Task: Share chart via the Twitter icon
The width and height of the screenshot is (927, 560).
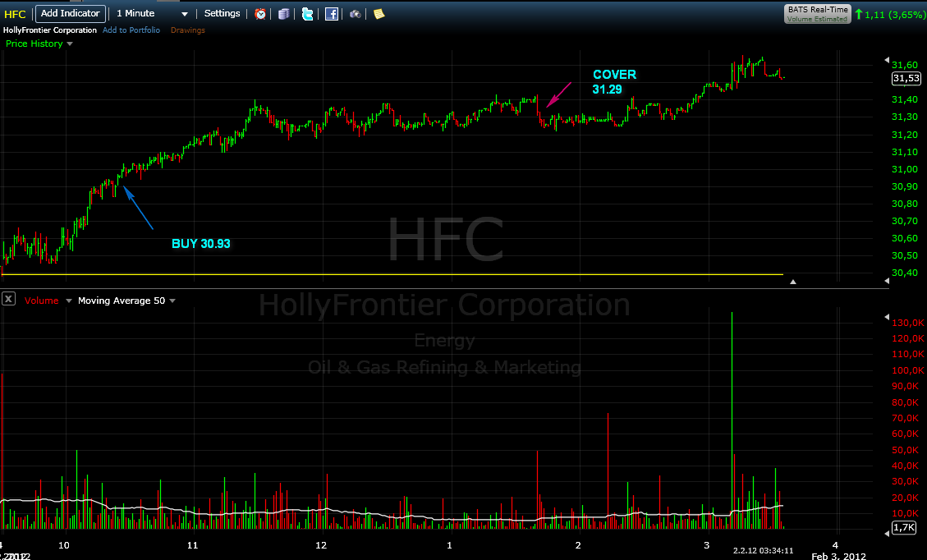Action: click(307, 14)
